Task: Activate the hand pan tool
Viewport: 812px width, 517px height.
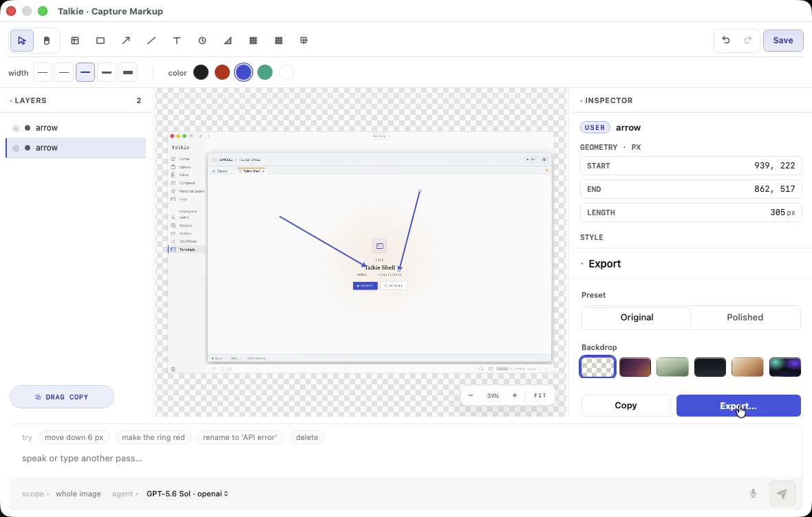Action: [47, 41]
